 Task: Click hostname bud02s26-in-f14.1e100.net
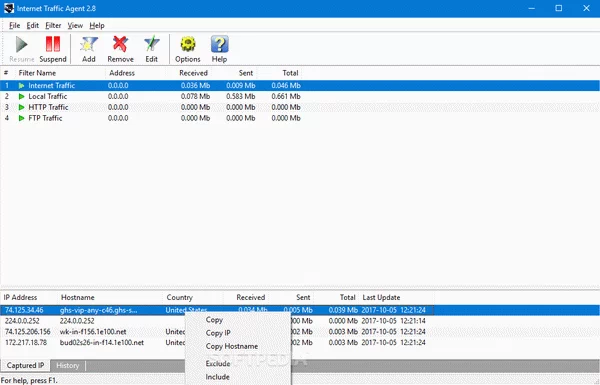point(102,343)
